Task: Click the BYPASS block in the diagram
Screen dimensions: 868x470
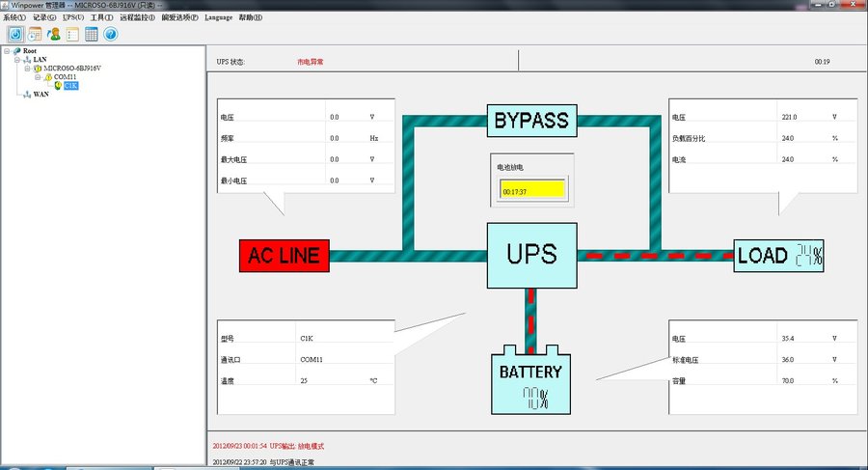Action: tap(532, 121)
